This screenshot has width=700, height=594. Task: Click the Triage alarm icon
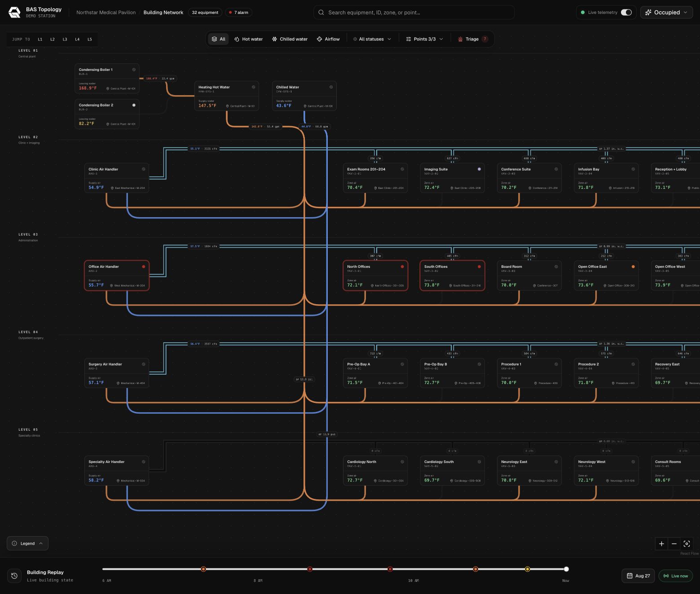(460, 39)
